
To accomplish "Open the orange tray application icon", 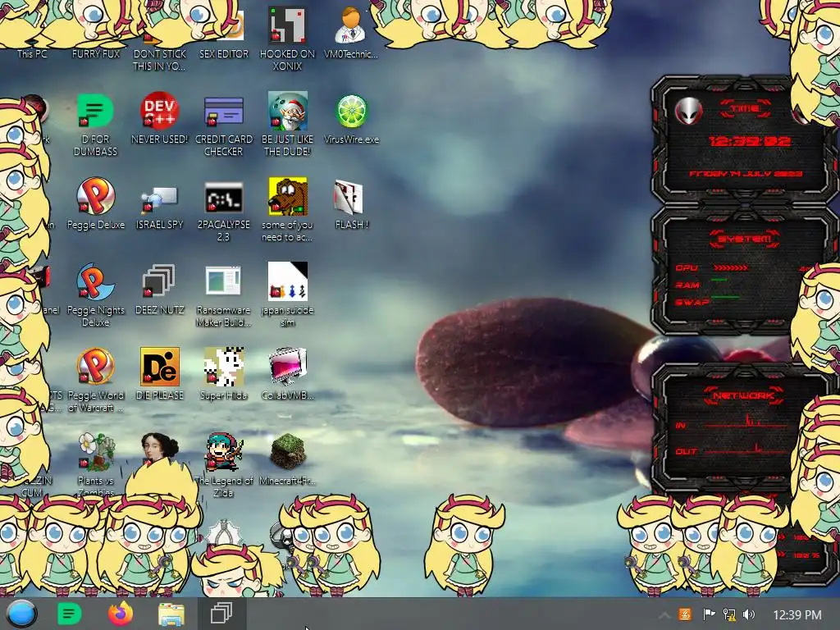I will pyautogui.click(x=685, y=614).
